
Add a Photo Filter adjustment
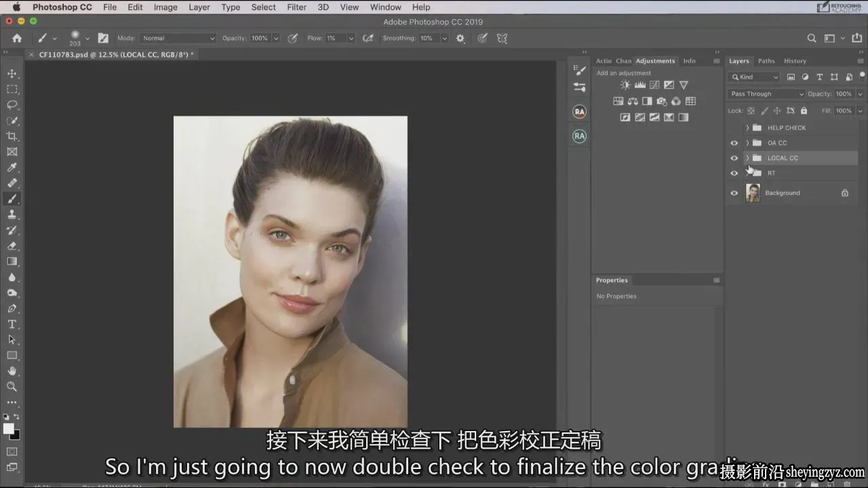662,101
